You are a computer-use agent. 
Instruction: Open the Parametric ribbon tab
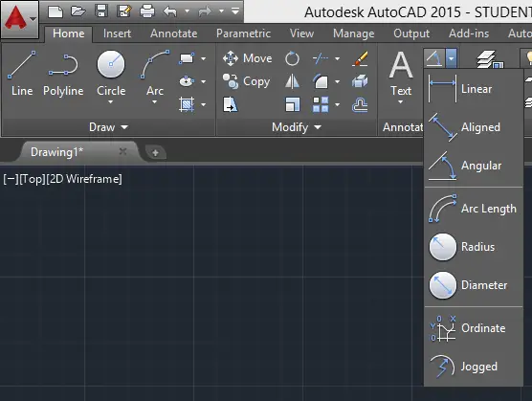[x=243, y=33]
